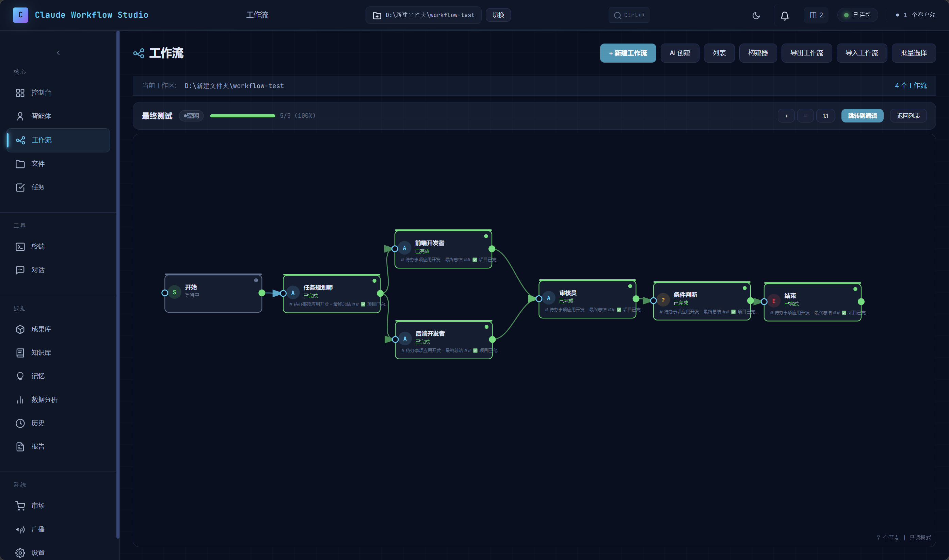The width and height of the screenshot is (949, 560).
Task: Click 前端开发者 node status dot
Action: [486, 236]
